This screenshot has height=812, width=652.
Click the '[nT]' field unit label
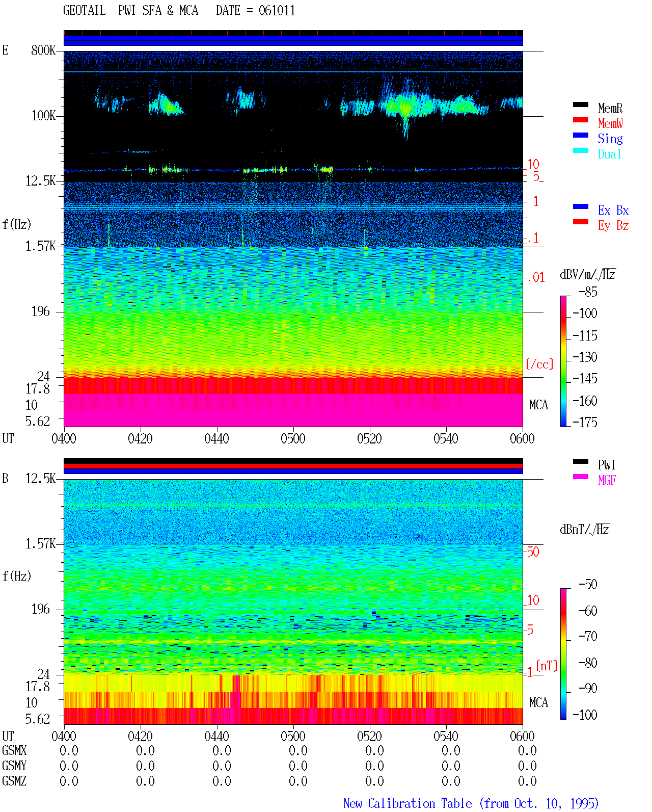click(547, 666)
